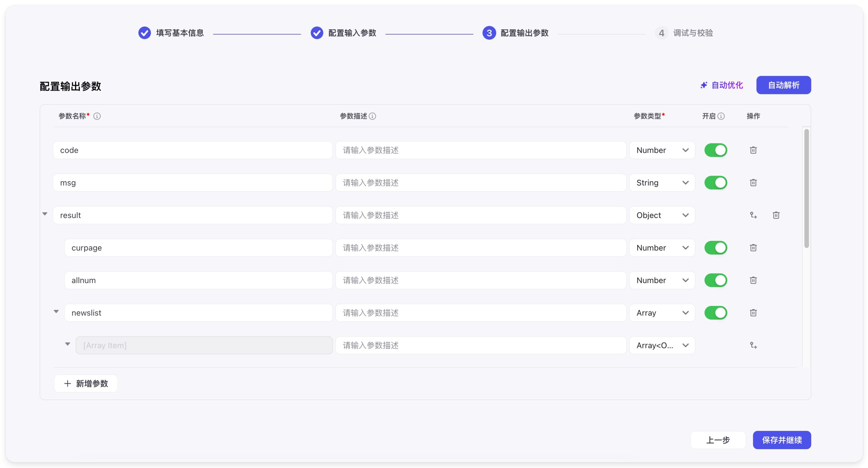Disable the code parameter toggle
Image resolution: width=868 pixels, height=468 pixels.
715,150
